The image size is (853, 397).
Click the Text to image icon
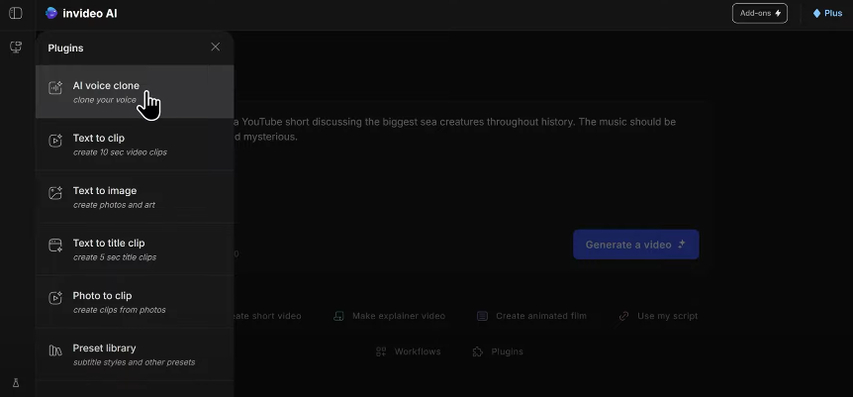coord(55,193)
